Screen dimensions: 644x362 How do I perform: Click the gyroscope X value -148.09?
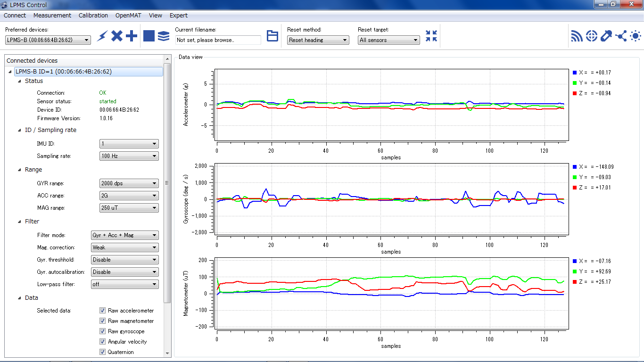pyautogui.click(x=604, y=167)
